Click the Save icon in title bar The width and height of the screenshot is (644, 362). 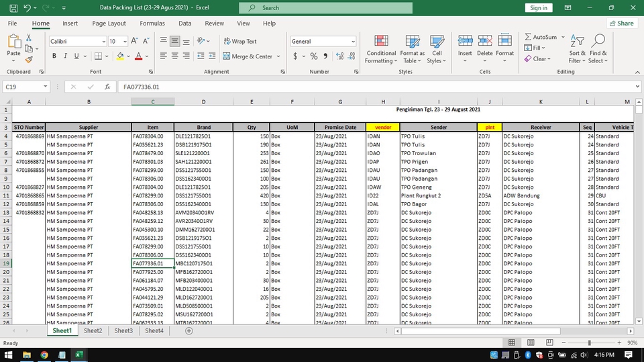13,7
